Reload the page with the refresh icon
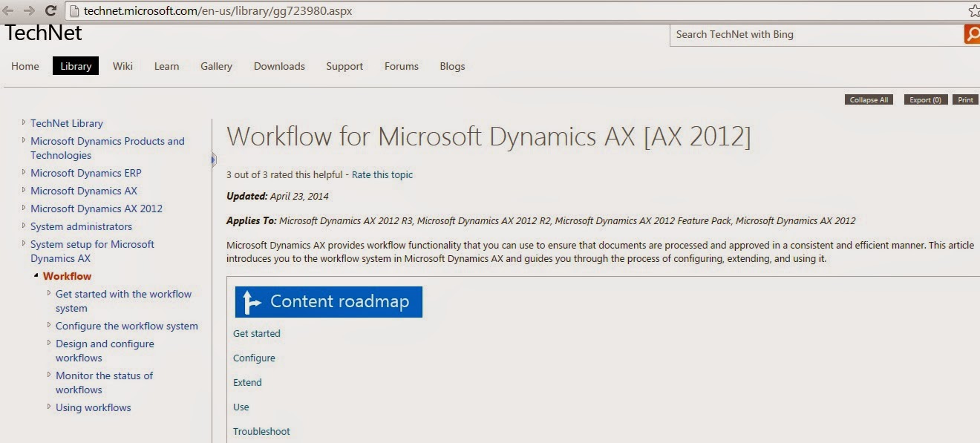The image size is (980, 443). pos(50,10)
